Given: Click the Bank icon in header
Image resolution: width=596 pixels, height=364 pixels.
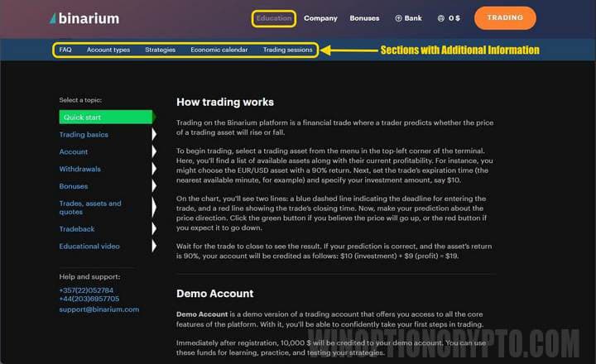Looking at the screenshot, I should (x=399, y=18).
